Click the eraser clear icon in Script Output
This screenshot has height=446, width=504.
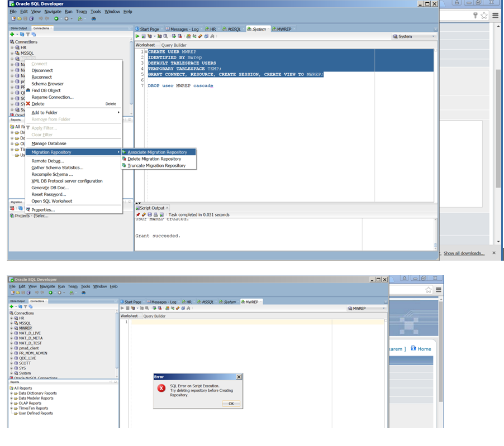144,214
